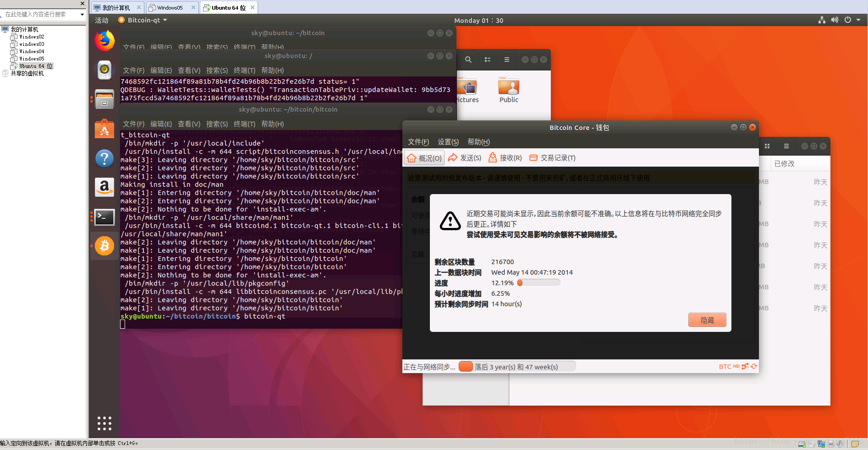Screen dimensions: 868x450
Task: Click the 已修改 column header
Action: pos(784,163)
